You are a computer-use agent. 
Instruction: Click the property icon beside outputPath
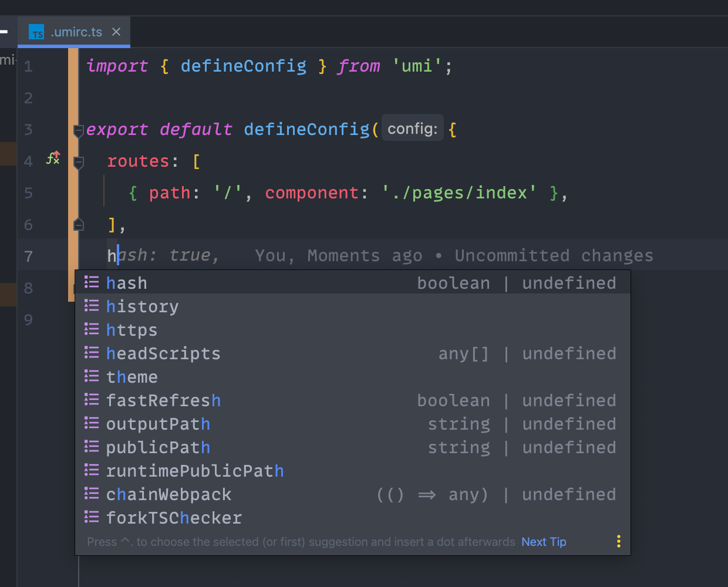click(92, 423)
